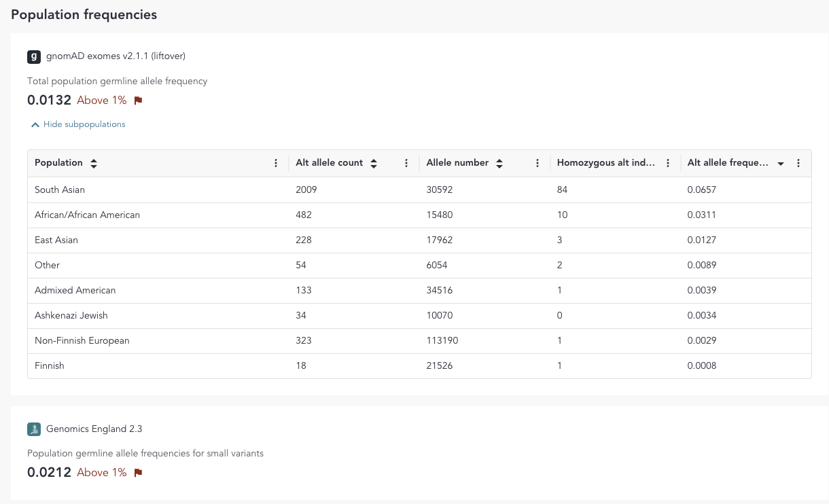Viewport: 829px width, 504px height.
Task: Sort by Alt allele count arrows
Action: (x=374, y=164)
